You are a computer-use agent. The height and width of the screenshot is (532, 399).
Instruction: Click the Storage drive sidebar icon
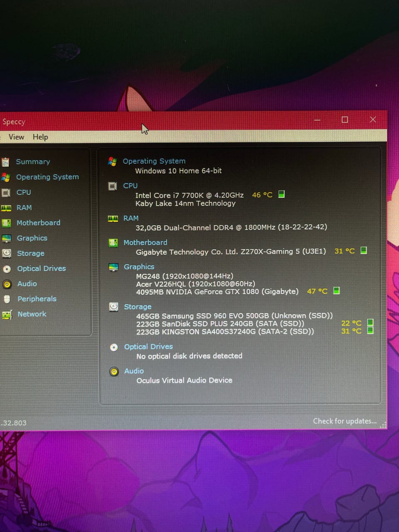tap(7, 254)
